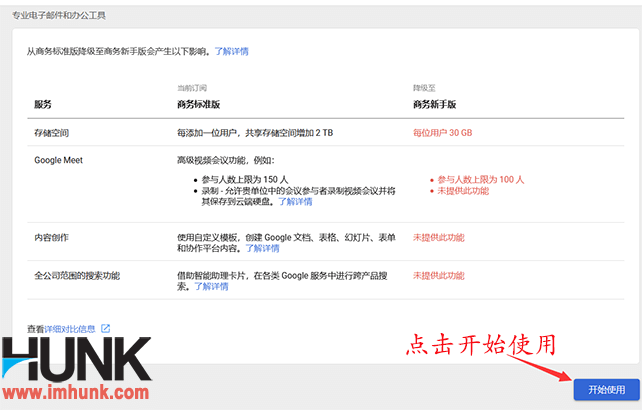Screen dimensions: 642x410
Task: Select the Google Meet row label
Action: pos(59,160)
